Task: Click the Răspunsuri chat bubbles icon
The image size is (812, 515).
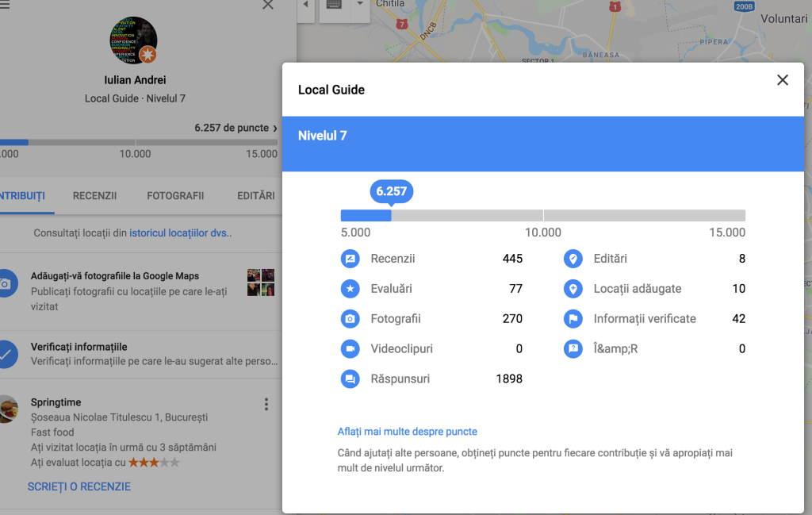Action: coord(350,379)
